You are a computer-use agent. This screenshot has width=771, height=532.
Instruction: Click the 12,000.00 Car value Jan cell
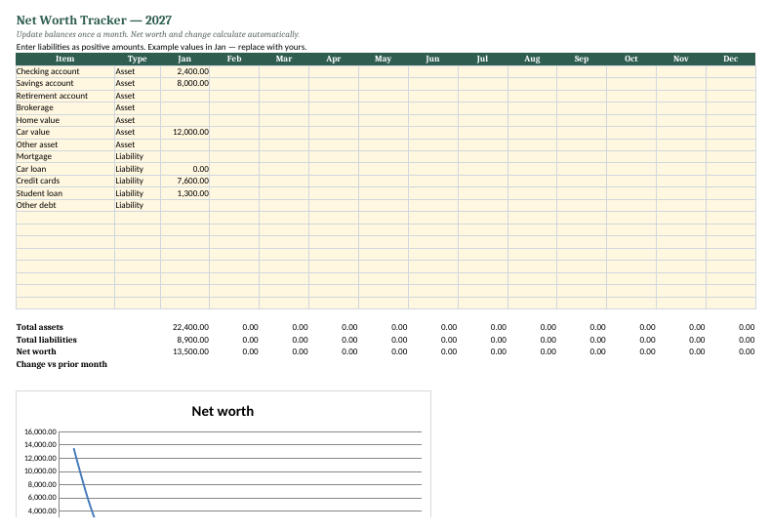coord(184,132)
